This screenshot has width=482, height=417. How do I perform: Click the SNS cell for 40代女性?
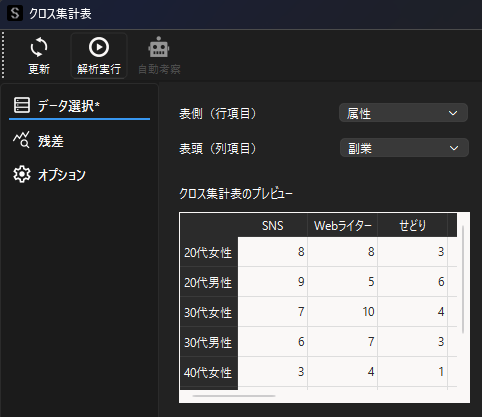[273, 372]
